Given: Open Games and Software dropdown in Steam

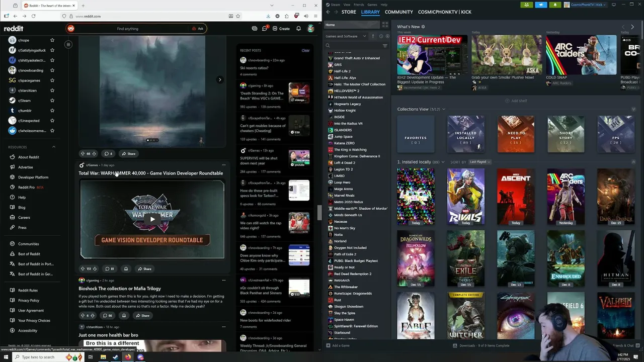Looking at the screenshot, I should [x=346, y=36].
